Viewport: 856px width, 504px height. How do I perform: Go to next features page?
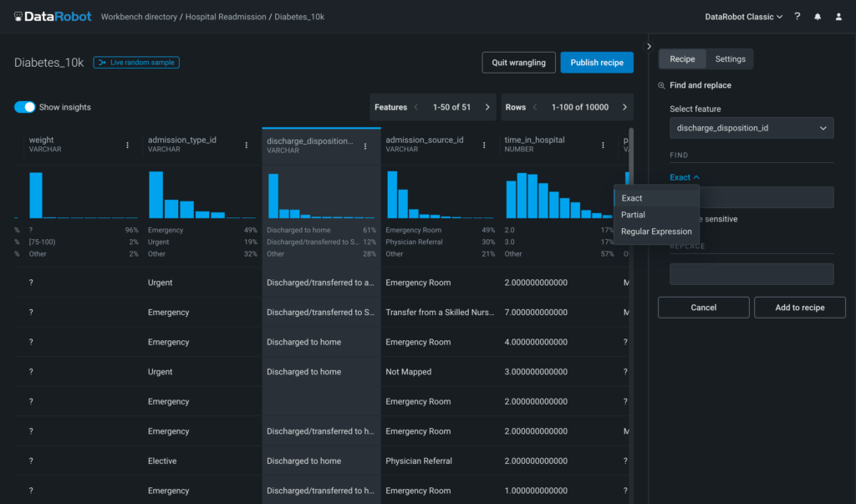487,107
